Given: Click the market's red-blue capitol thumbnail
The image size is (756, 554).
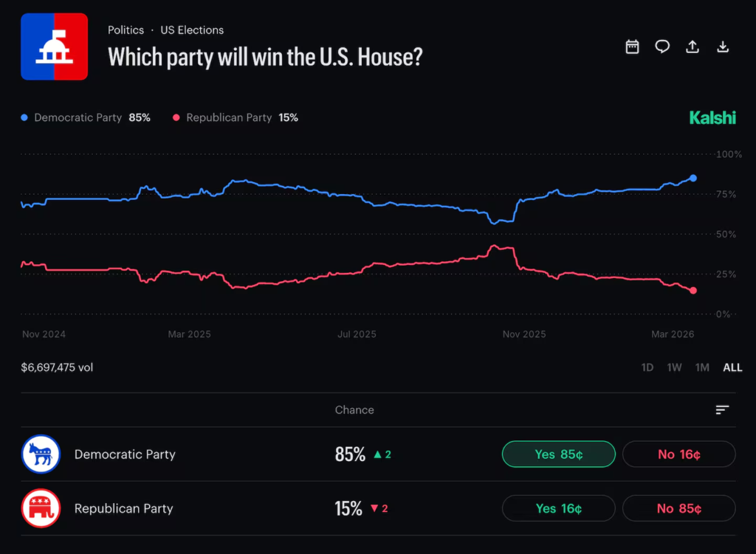Looking at the screenshot, I should [54, 46].
